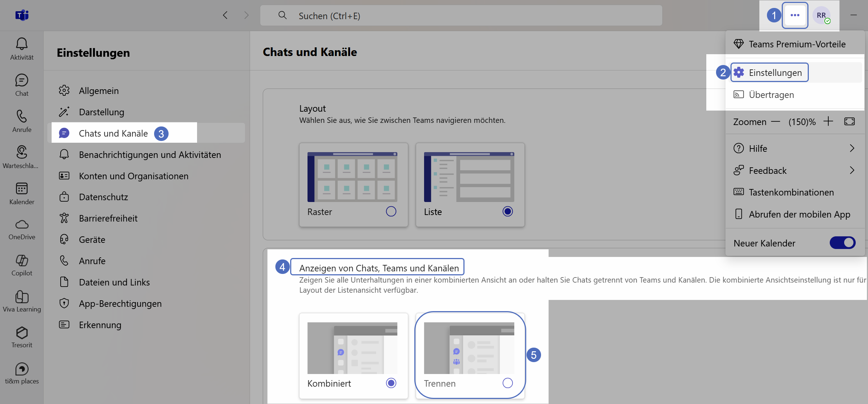
Task: Click the (150)% zoom value
Action: pyautogui.click(x=802, y=122)
